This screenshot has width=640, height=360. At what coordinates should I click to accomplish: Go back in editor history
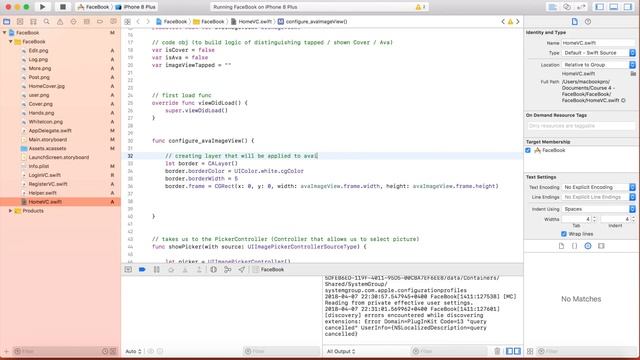click(138, 22)
